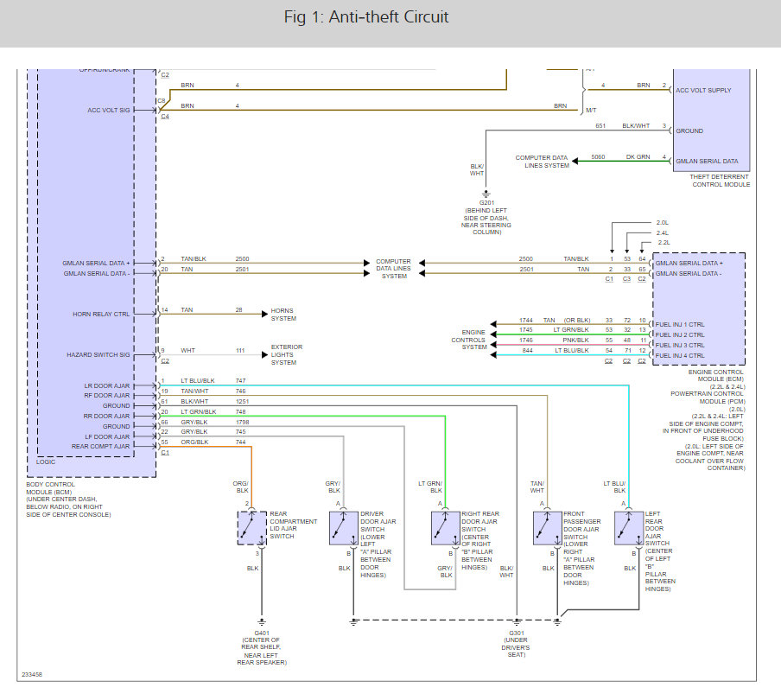Viewport: 781px width, 700px height.
Task: Click the HAZARD SWITCH SIG label
Action: (98, 354)
